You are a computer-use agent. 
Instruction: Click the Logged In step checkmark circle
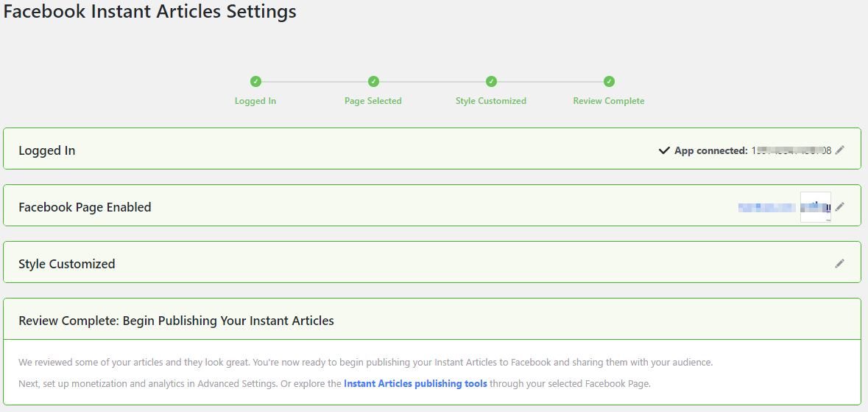click(255, 82)
